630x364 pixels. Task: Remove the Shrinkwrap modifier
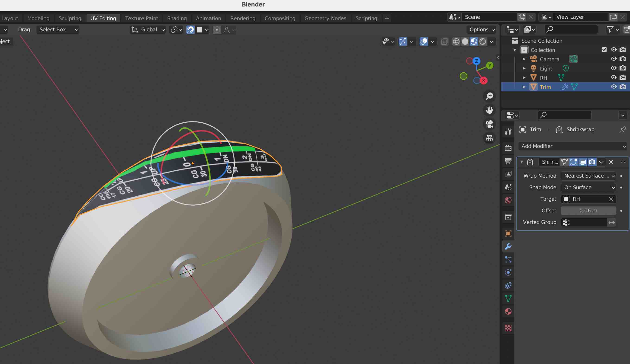(x=611, y=162)
